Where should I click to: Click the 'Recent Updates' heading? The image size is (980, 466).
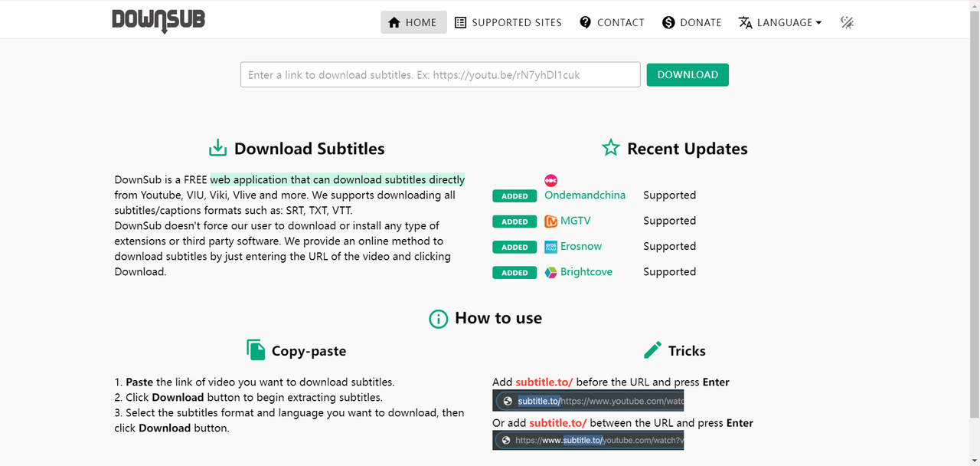[x=688, y=149]
